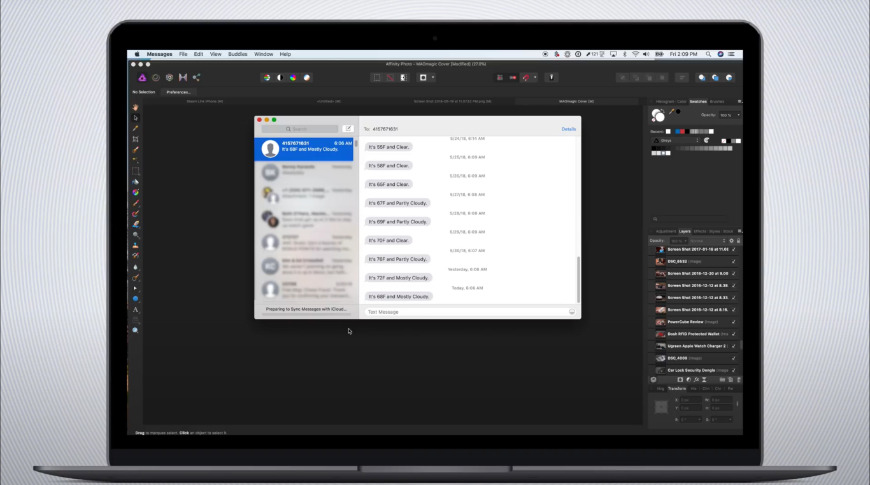This screenshot has height=485, width=870.
Task: Compose a new message in Messages
Action: (348, 129)
